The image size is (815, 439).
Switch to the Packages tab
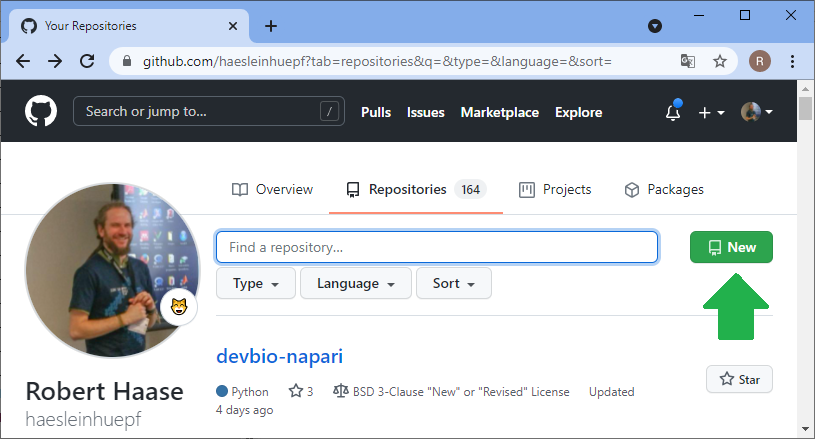pyautogui.click(x=663, y=189)
